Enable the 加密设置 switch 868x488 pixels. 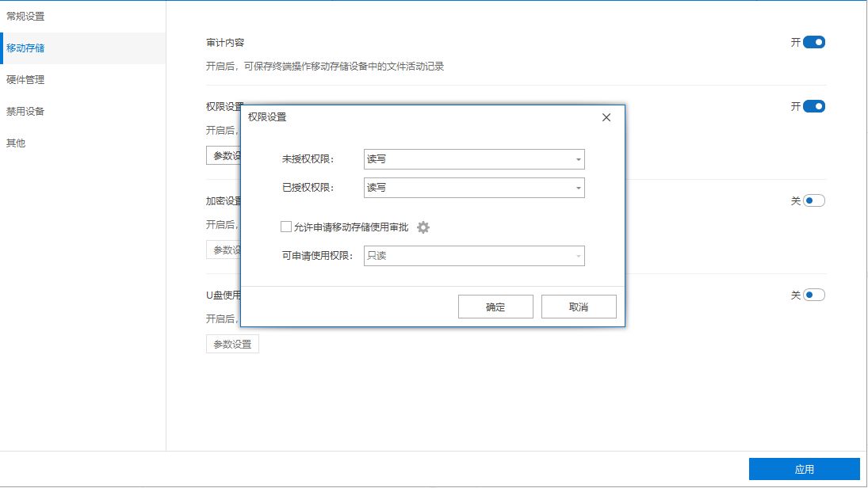coord(814,201)
